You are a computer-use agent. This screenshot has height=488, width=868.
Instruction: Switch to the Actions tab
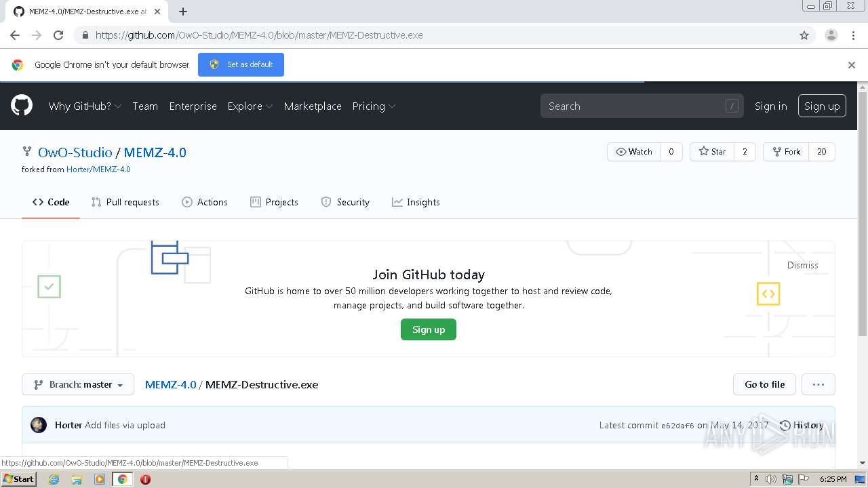tap(205, 202)
